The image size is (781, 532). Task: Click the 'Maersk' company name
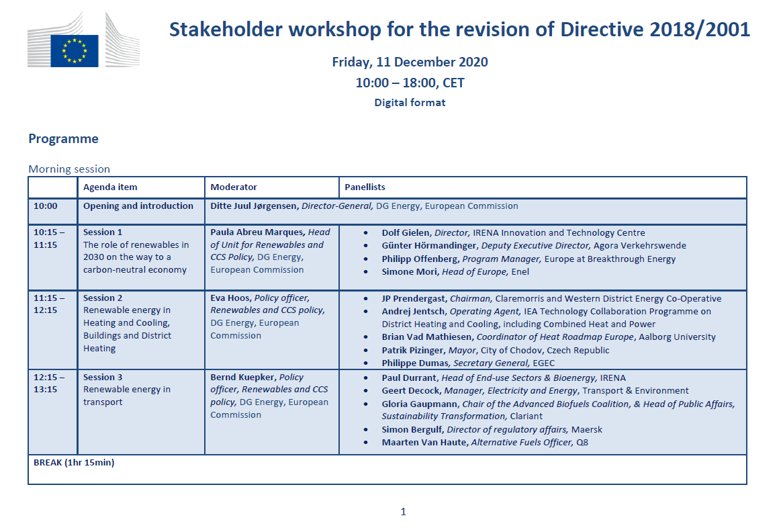587,430
